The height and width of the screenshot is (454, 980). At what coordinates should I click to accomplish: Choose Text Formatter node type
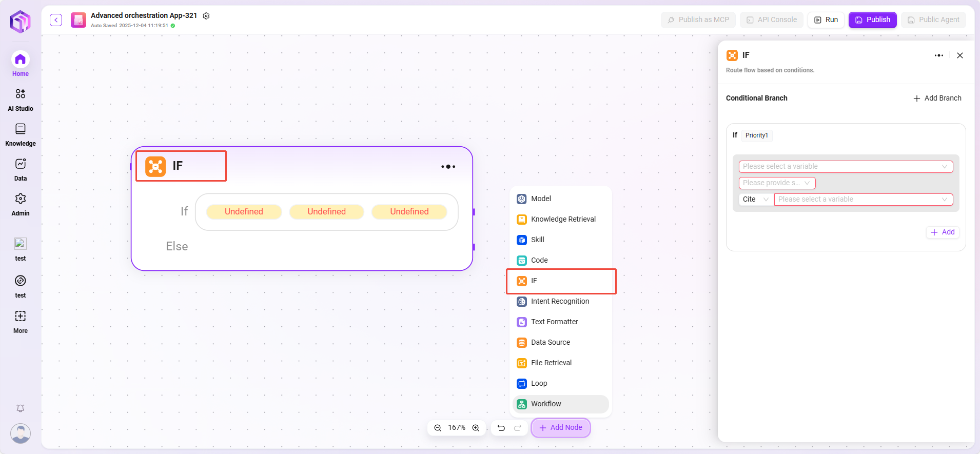[x=554, y=322]
